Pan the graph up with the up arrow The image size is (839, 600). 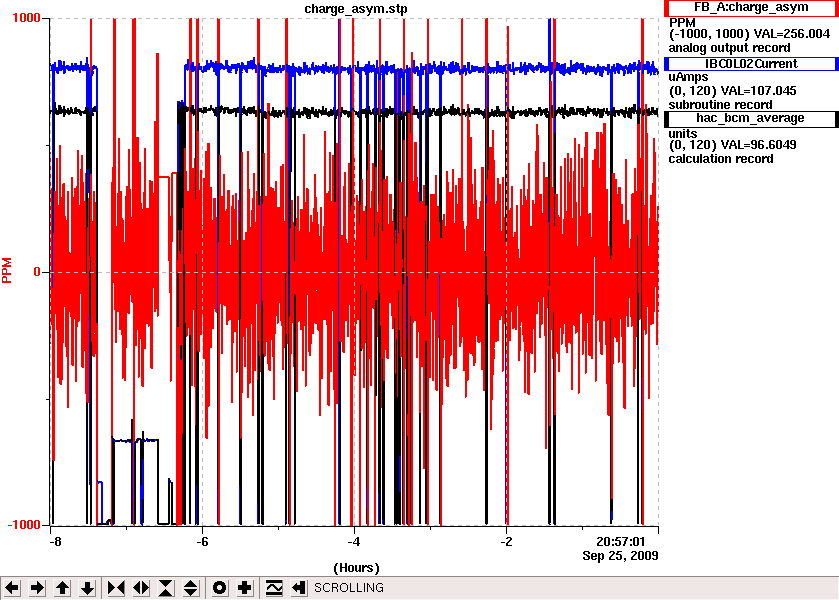(x=63, y=588)
